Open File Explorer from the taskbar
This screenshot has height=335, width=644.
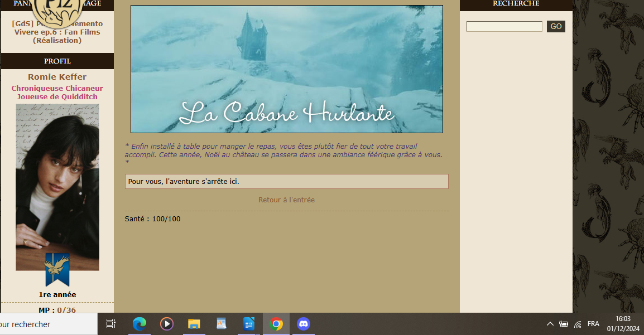click(x=194, y=324)
